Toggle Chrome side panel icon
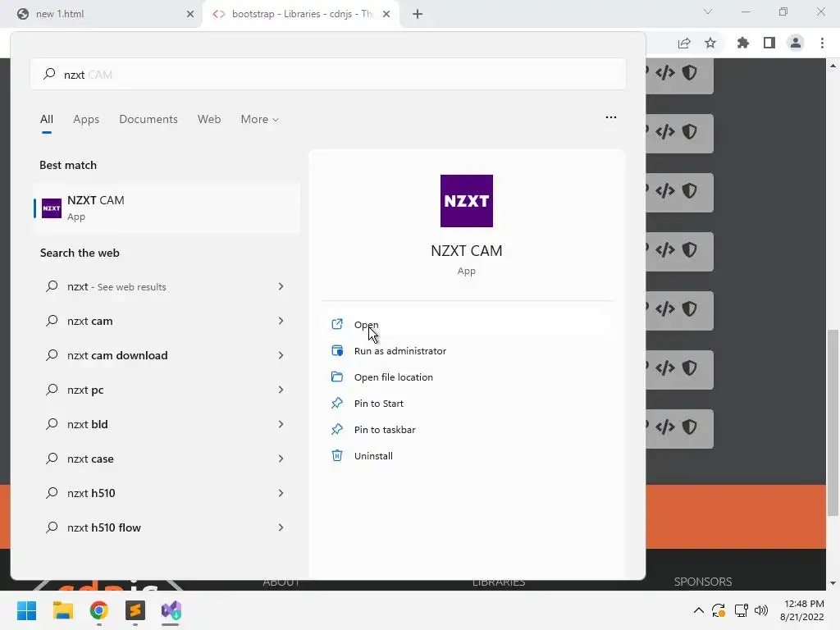Screen dimensions: 840x630 point(769,43)
